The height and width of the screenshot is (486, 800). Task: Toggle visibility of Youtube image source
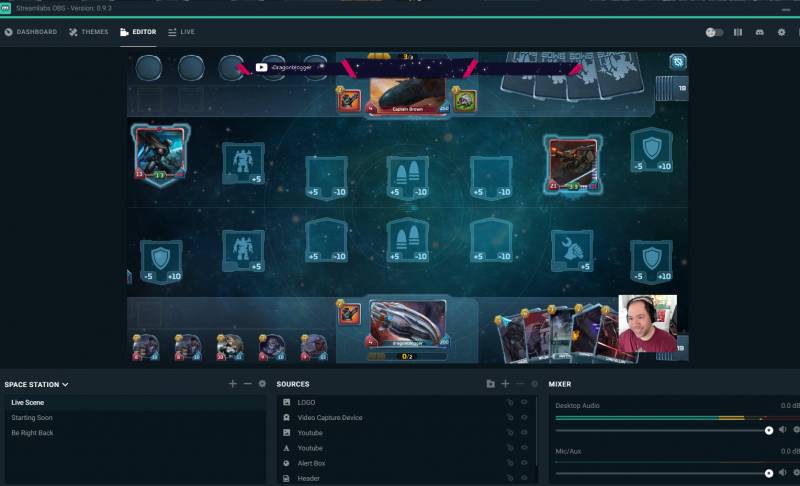[x=524, y=433]
